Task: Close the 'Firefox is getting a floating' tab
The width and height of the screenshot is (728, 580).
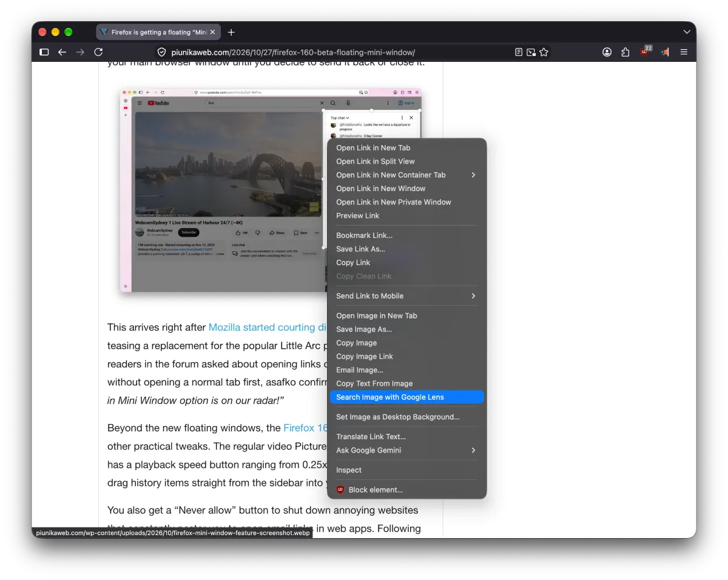Action: pyautogui.click(x=212, y=32)
